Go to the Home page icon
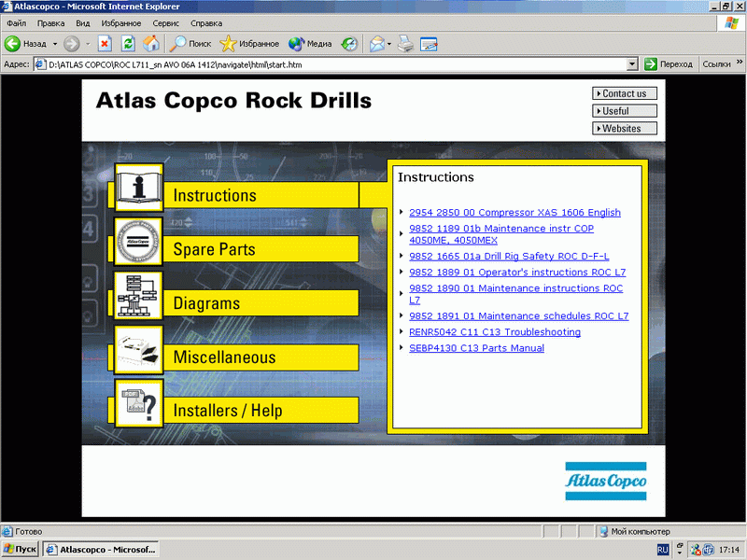 (150, 43)
